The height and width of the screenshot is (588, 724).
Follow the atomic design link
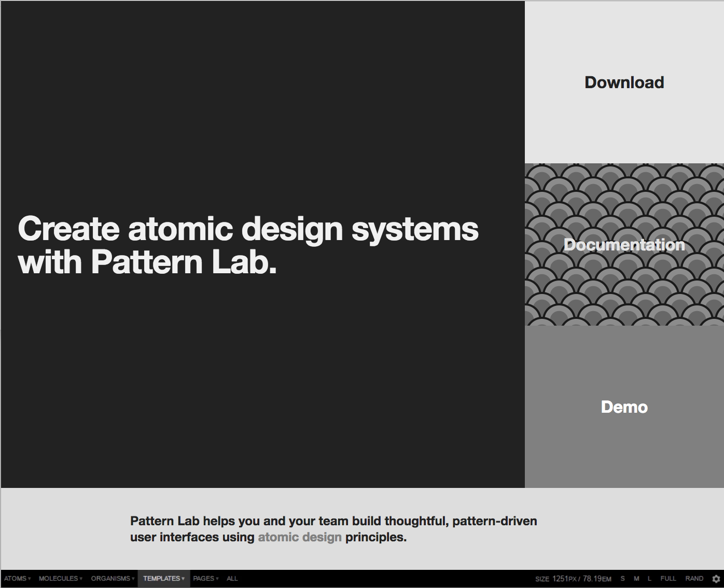click(x=300, y=537)
